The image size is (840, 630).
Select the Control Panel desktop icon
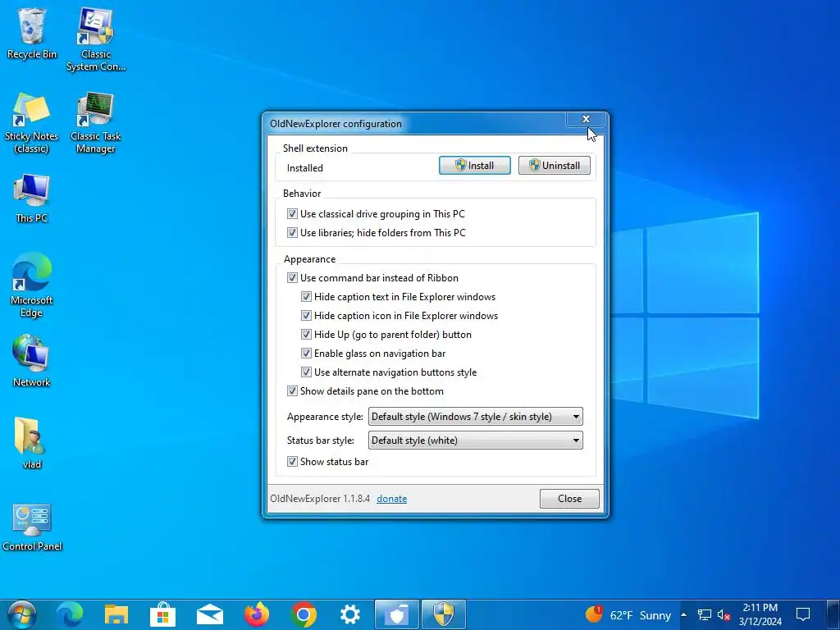coord(32,527)
